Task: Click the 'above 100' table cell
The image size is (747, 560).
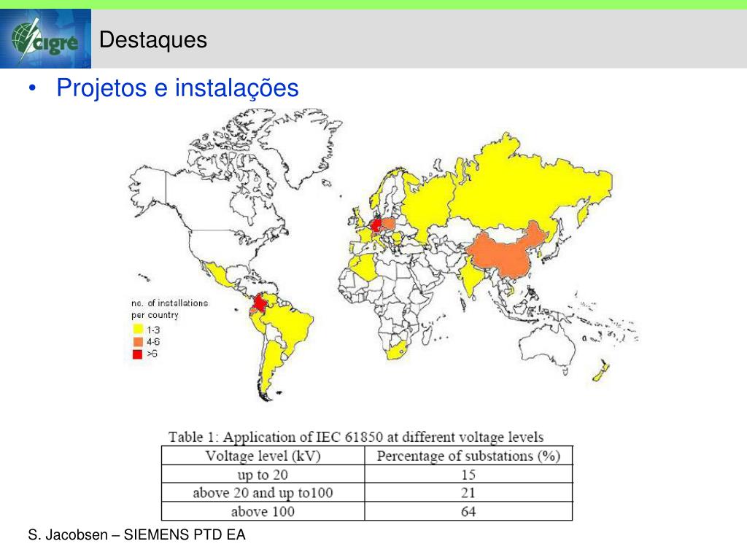Action: point(263,511)
